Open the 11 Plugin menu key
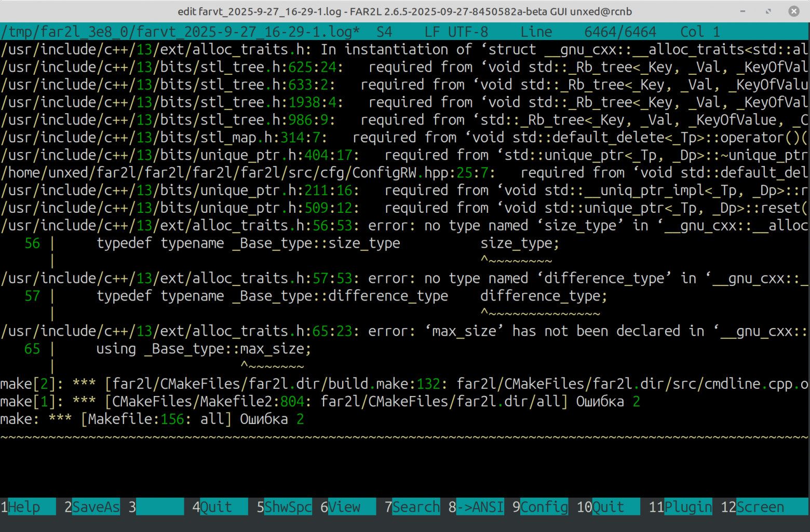Screen dimensions: 810x532 click(681, 507)
